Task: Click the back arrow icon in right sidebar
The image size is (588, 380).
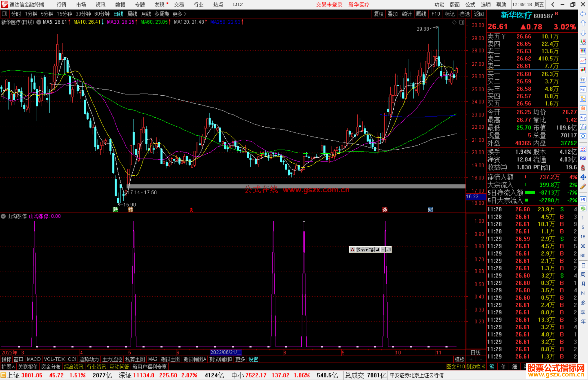Action: [x=583, y=14]
